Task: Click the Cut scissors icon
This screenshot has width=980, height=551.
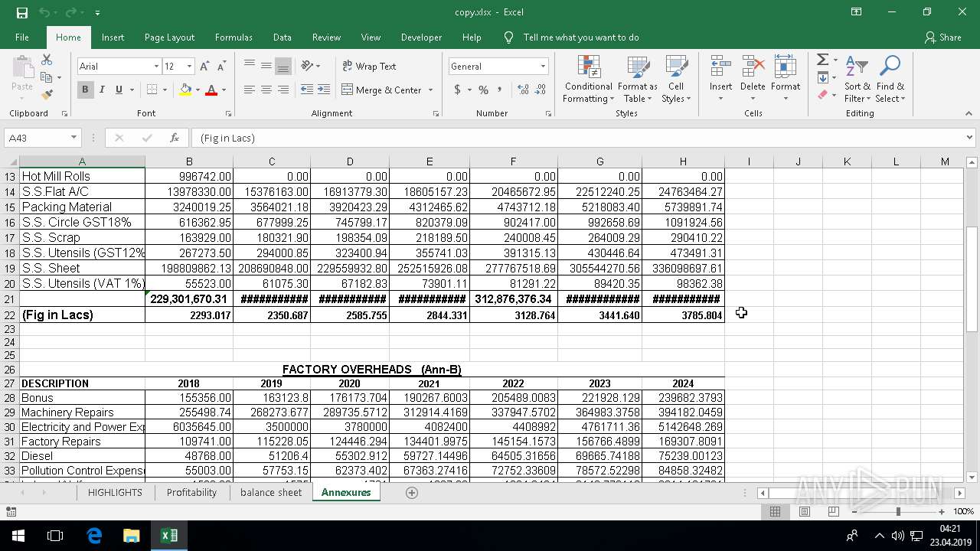Action: (x=47, y=60)
